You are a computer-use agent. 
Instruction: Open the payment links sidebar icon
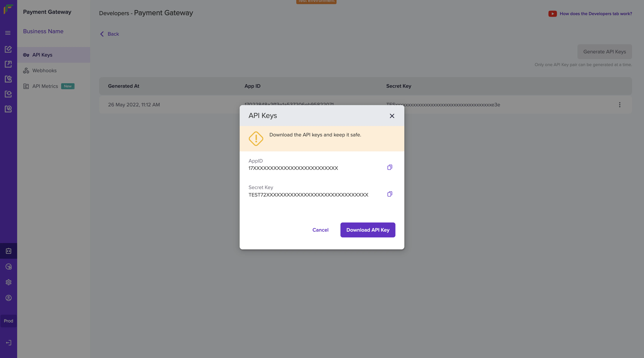coord(8,64)
